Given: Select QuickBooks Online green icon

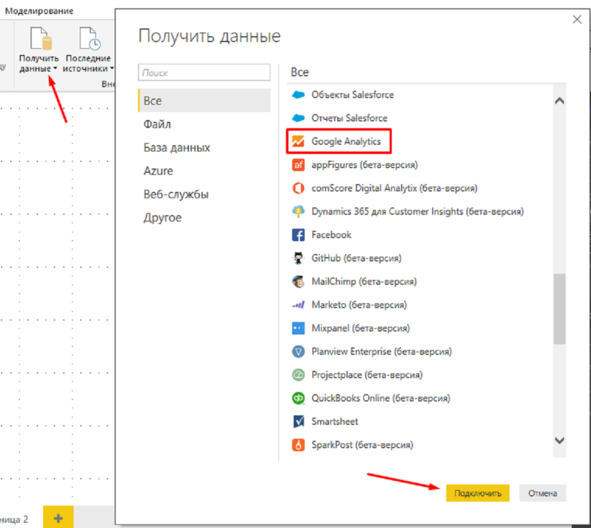Looking at the screenshot, I should click(x=298, y=398).
